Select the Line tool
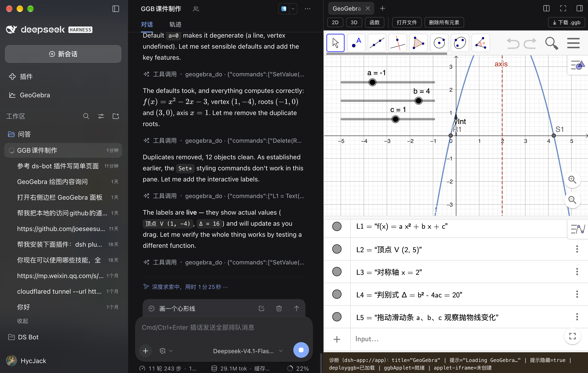588x373 pixels. pos(377,43)
